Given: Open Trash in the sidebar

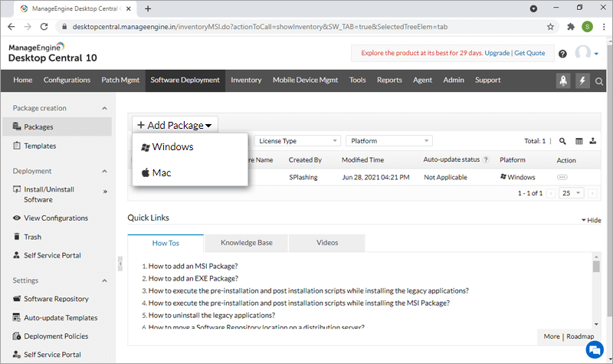Looking at the screenshot, I should pos(32,237).
